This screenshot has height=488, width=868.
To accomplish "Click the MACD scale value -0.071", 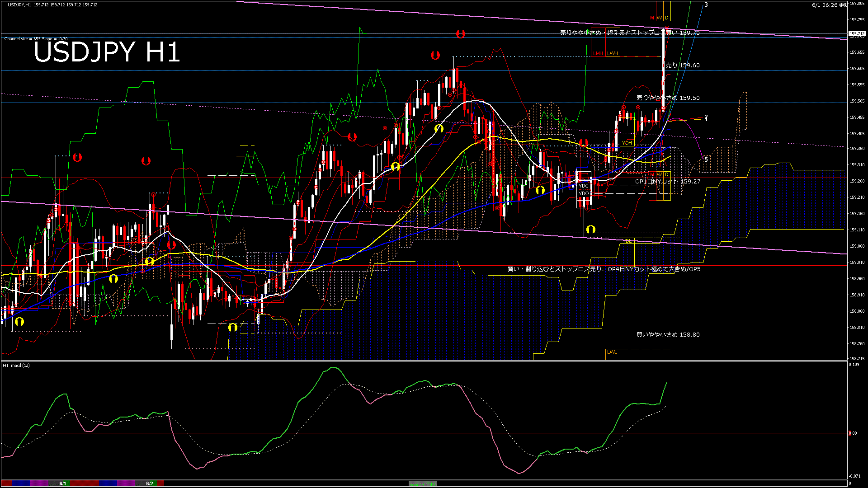I will [854, 476].
